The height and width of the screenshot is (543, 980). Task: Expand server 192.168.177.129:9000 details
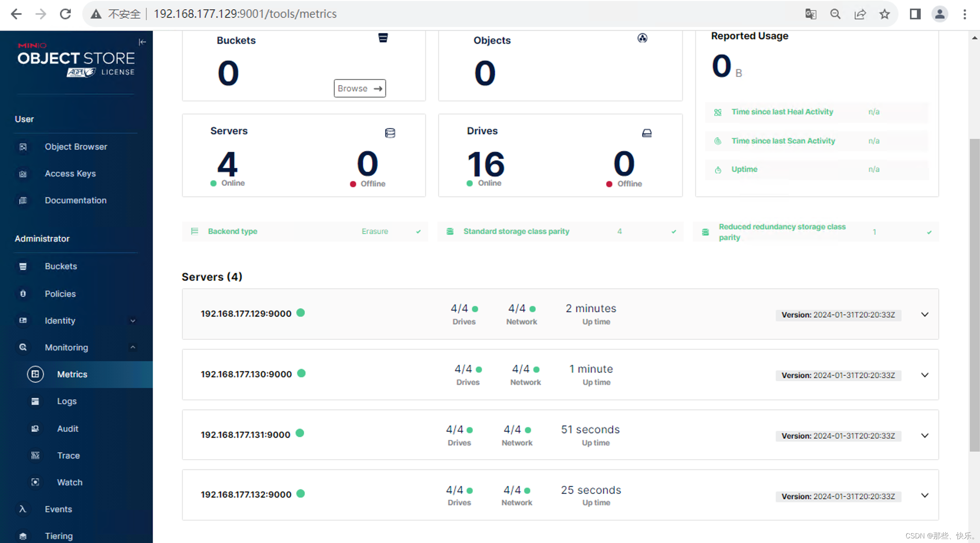click(925, 314)
